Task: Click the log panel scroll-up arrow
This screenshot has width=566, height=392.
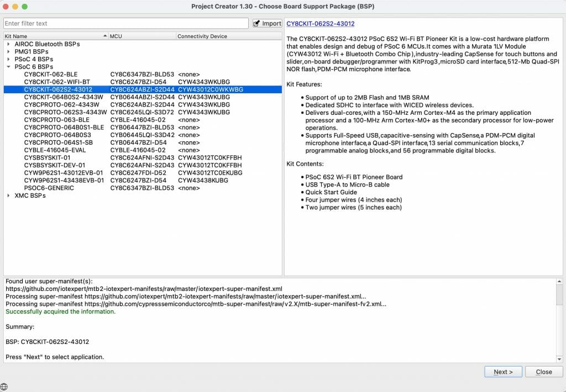Action: click(559, 281)
